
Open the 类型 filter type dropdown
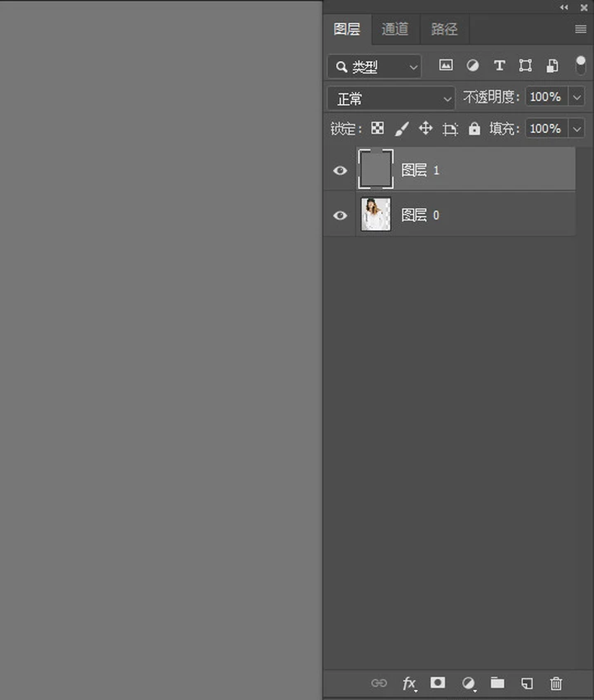[375, 67]
